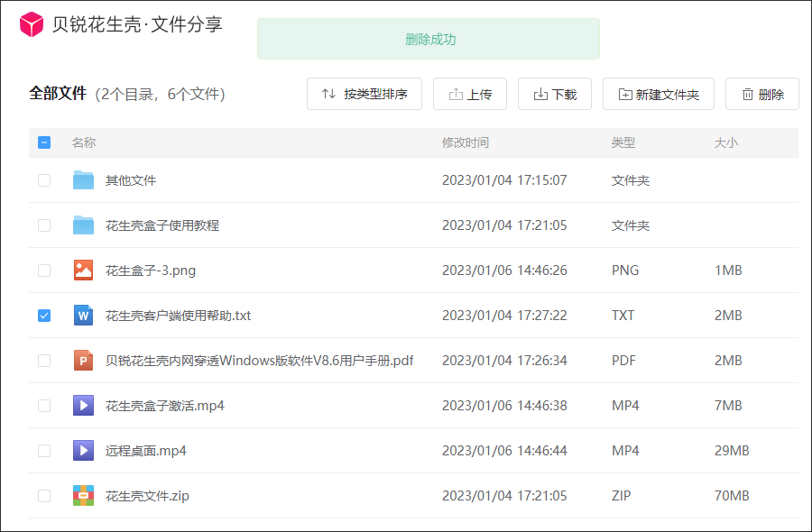812x532 pixels.
Task: Sort by the 大小 column header
Action: 726,142
